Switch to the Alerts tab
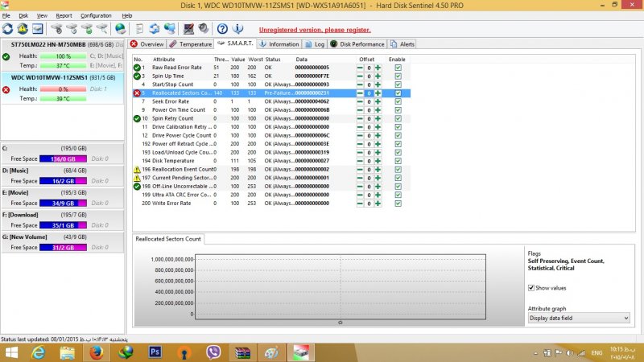Image resolution: width=644 pixels, height=362 pixels. pos(402,44)
